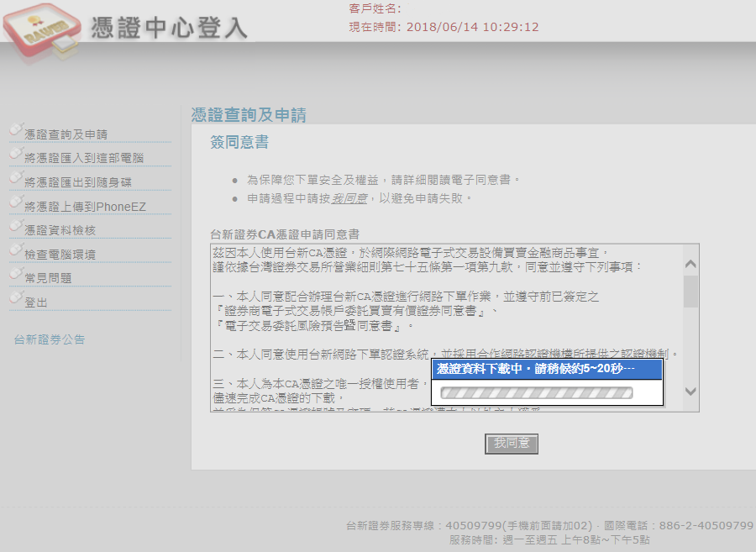Click mouse icon beside 登出
This screenshot has width=756, height=552.
(x=17, y=297)
